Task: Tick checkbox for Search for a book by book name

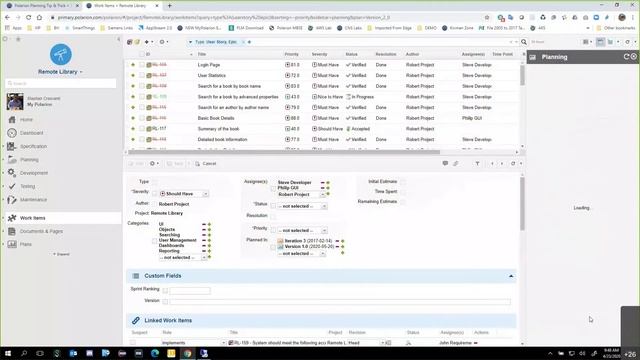Action: [142, 86]
